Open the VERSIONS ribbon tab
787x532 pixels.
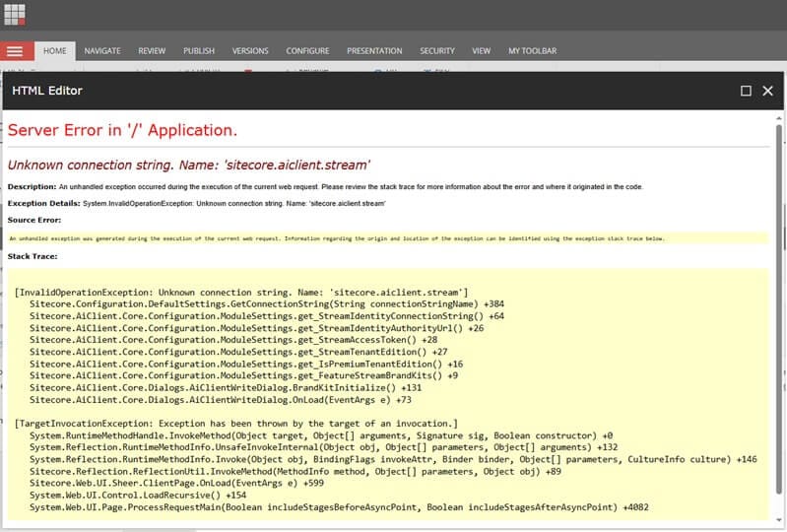click(x=250, y=51)
